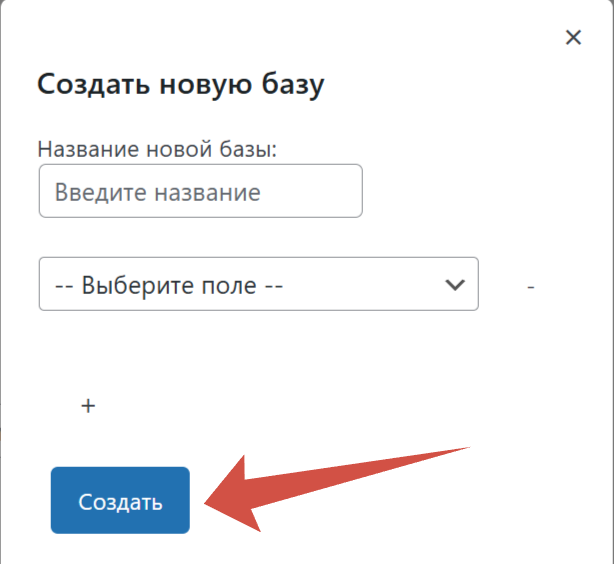614x564 pixels.
Task: Tap the + symbol above Создать
Action: point(88,406)
